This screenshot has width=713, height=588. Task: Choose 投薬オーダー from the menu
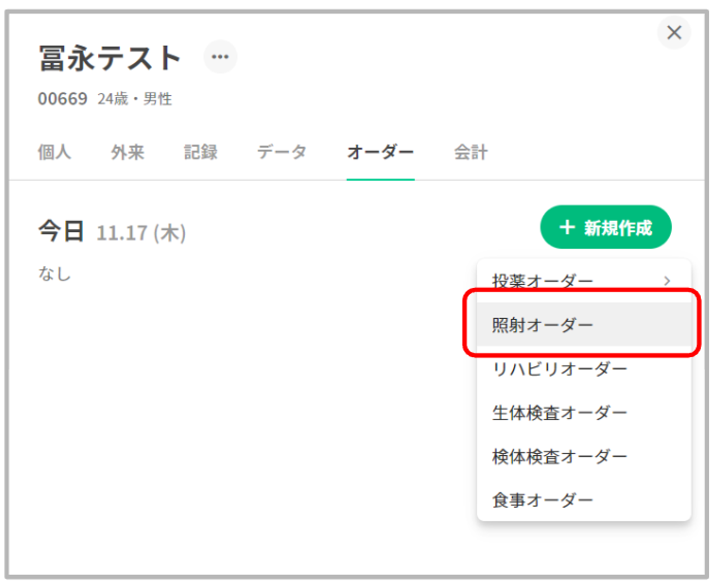(x=542, y=281)
